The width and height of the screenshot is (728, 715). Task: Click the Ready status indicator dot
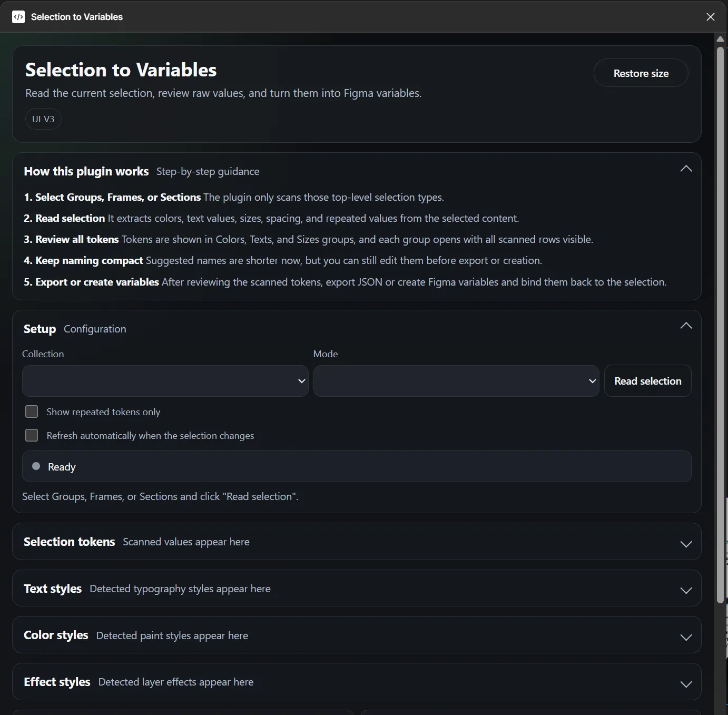[x=36, y=466]
